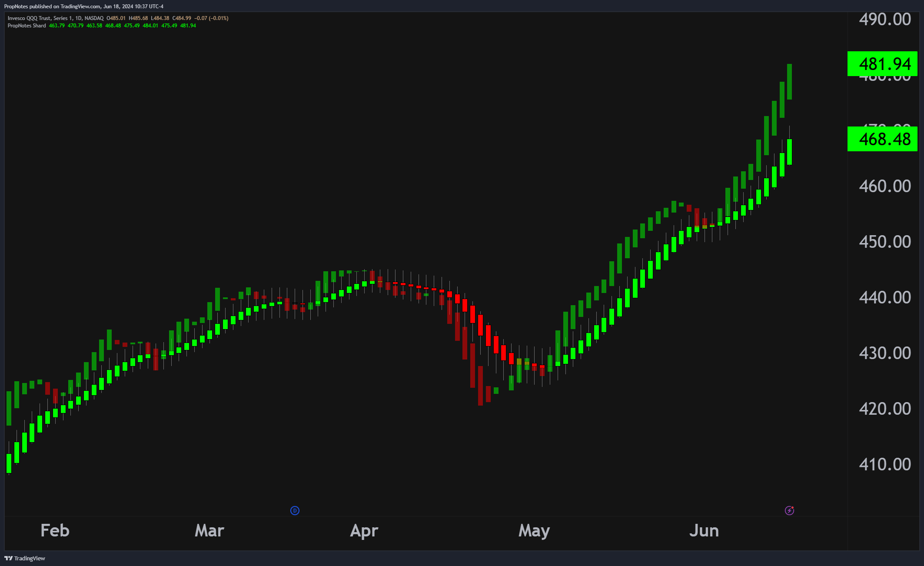This screenshot has width=924, height=566.
Task: Select the red dot on the lightning event icon
Action: (x=792, y=507)
